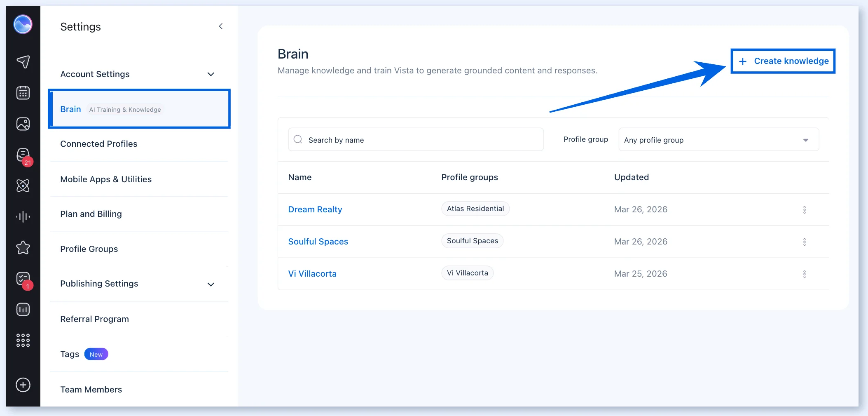This screenshot has width=868, height=416.
Task: Open the Vi Villacorta knowledge link
Action: (x=312, y=274)
